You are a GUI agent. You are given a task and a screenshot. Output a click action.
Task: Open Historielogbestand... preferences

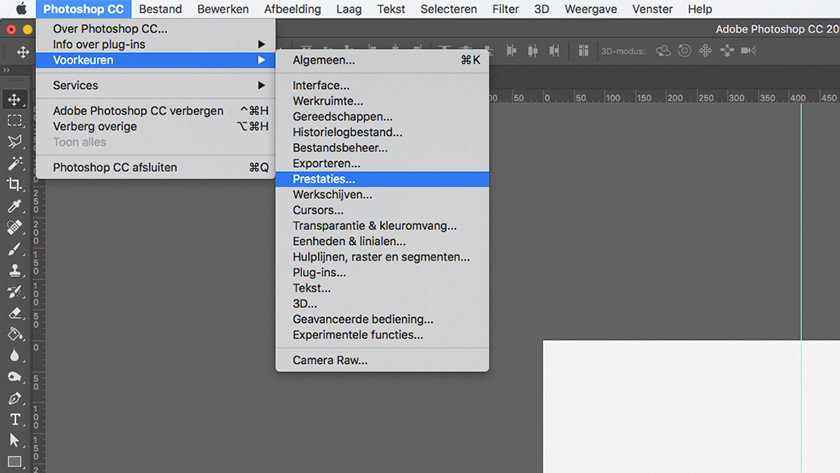click(382, 132)
